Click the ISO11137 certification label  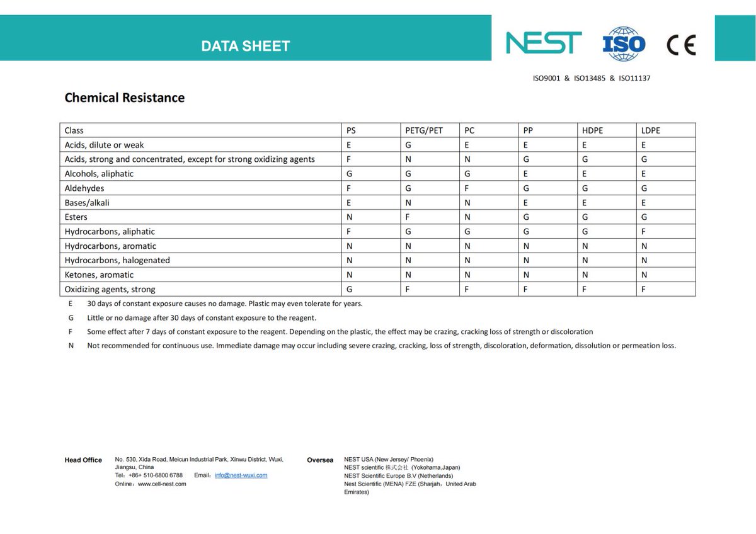[x=634, y=78]
